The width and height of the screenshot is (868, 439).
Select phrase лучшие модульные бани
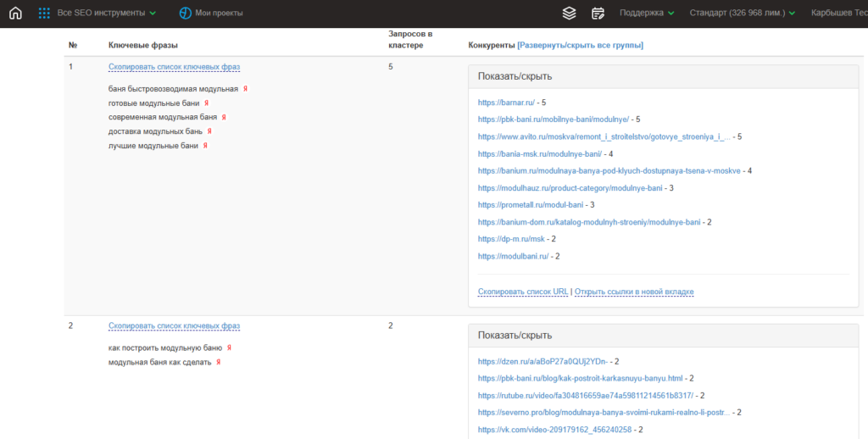[x=153, y=146]
